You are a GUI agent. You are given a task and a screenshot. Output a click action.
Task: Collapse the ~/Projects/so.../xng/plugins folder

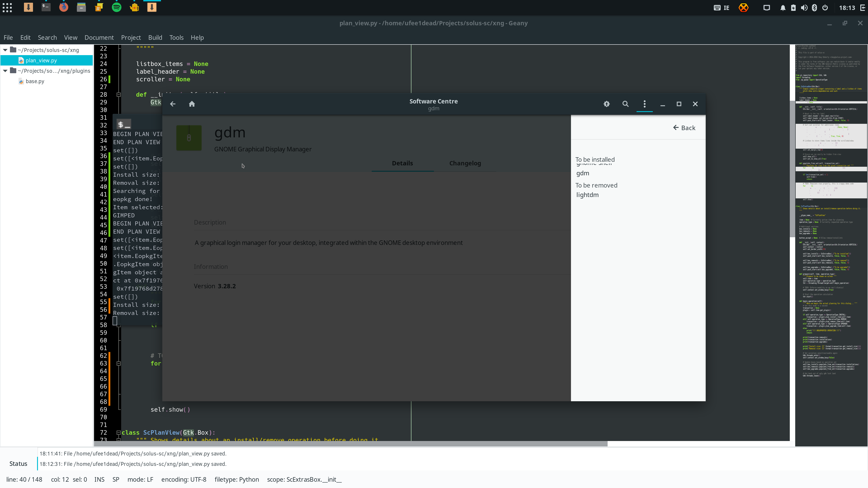pos(5,71)
